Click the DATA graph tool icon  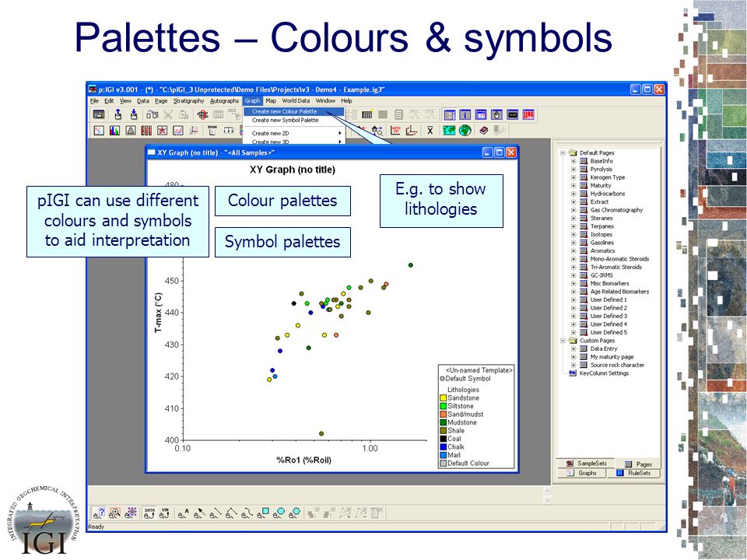(149, 513)
